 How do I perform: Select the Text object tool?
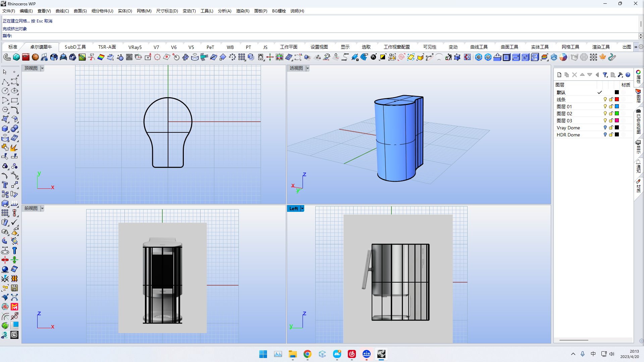(5, 185)
